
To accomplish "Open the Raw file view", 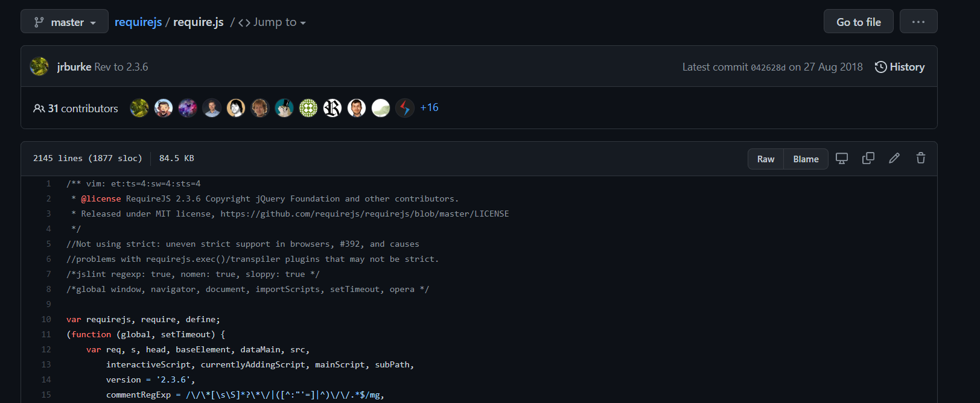I will pos(766,159).
